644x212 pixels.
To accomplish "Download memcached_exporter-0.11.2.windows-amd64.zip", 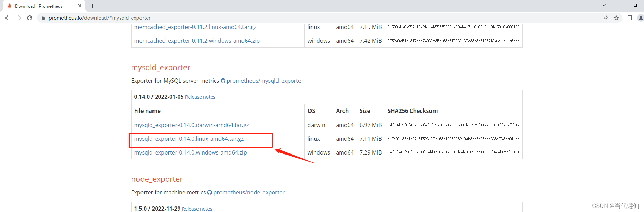I will tap(197, 41).
